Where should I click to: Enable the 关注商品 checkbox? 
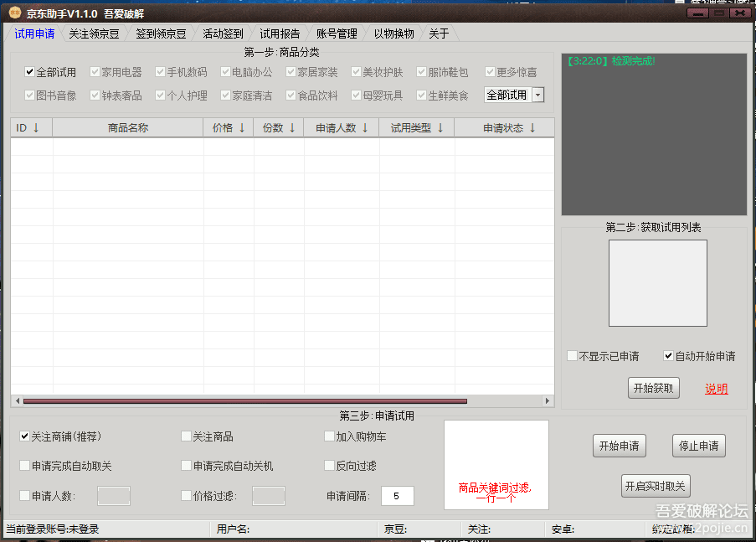(x=186, y=436)
